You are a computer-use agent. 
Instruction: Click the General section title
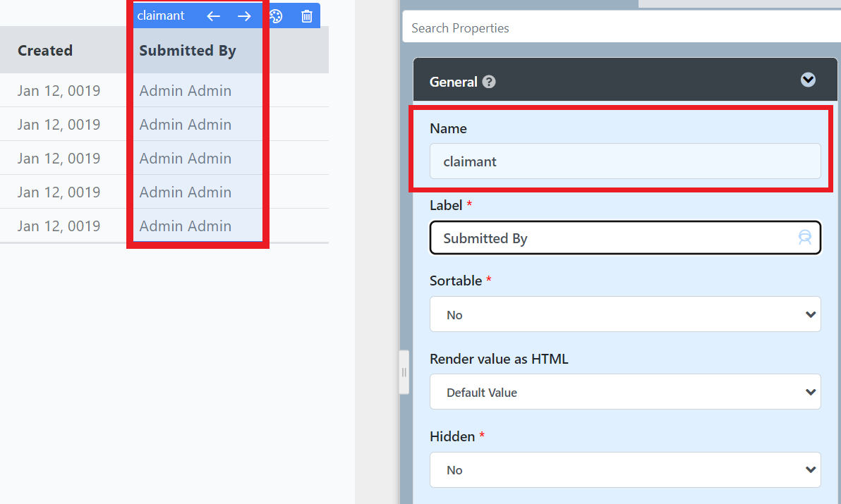click(x=454, y=82)
